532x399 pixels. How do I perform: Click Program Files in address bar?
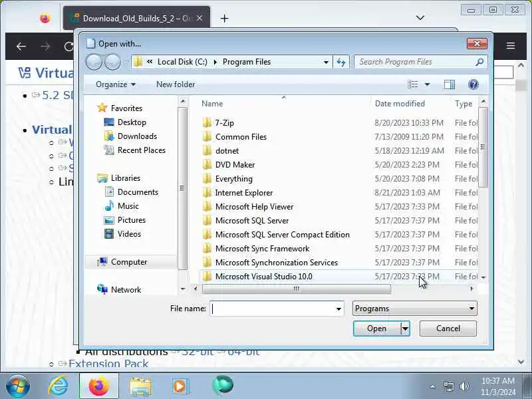point(246,62)
